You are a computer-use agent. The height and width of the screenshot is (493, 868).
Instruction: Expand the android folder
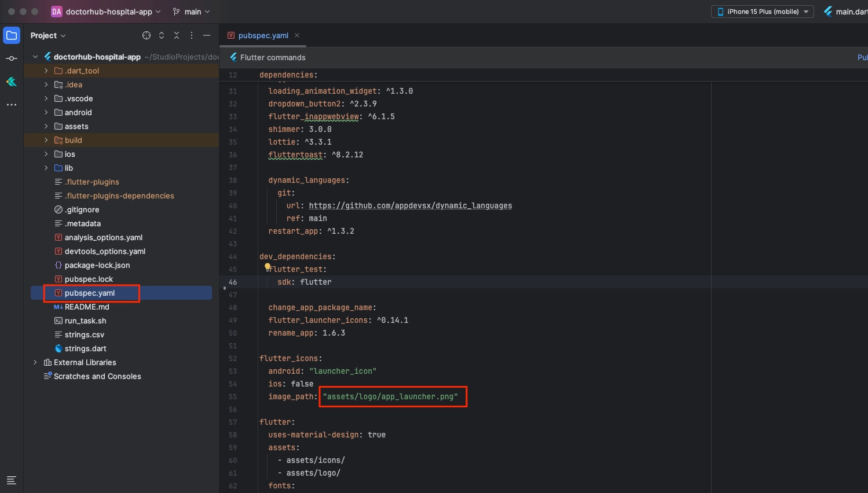click(x=46, y=112)
